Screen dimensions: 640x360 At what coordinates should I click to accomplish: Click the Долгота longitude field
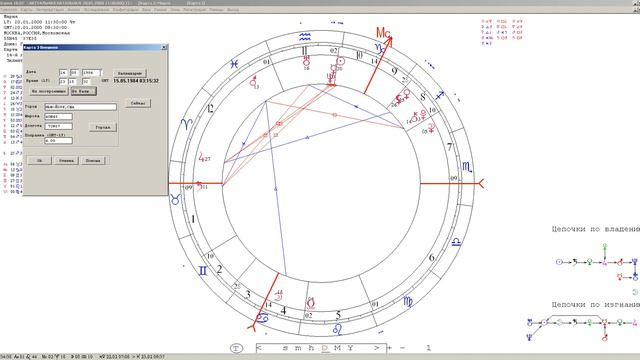point(58,126)
